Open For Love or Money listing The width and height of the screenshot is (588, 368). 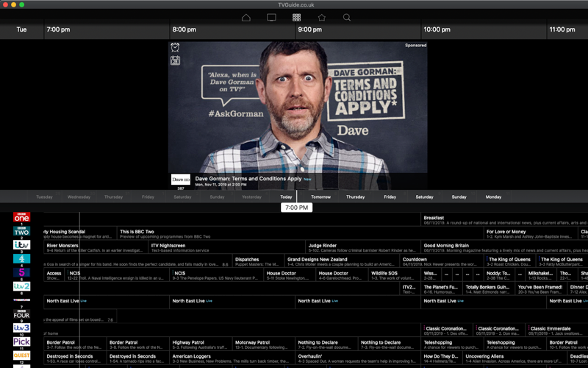pos(531,233)
